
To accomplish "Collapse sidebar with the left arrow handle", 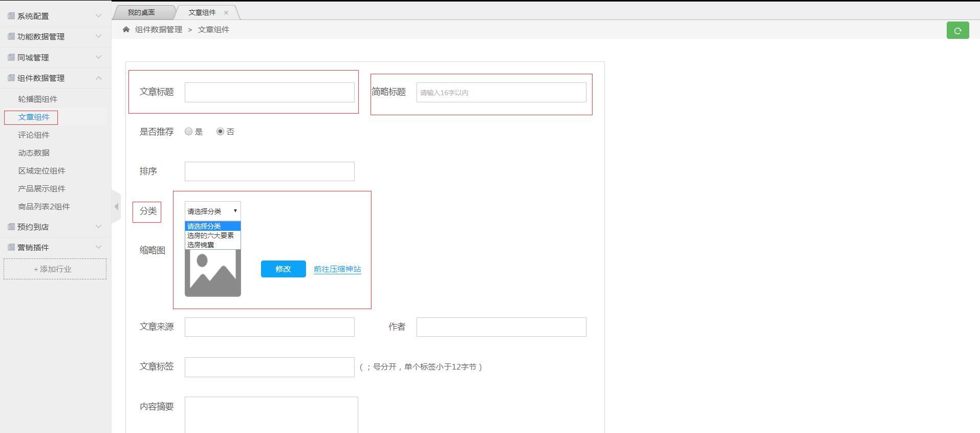I will click(116, 206).
